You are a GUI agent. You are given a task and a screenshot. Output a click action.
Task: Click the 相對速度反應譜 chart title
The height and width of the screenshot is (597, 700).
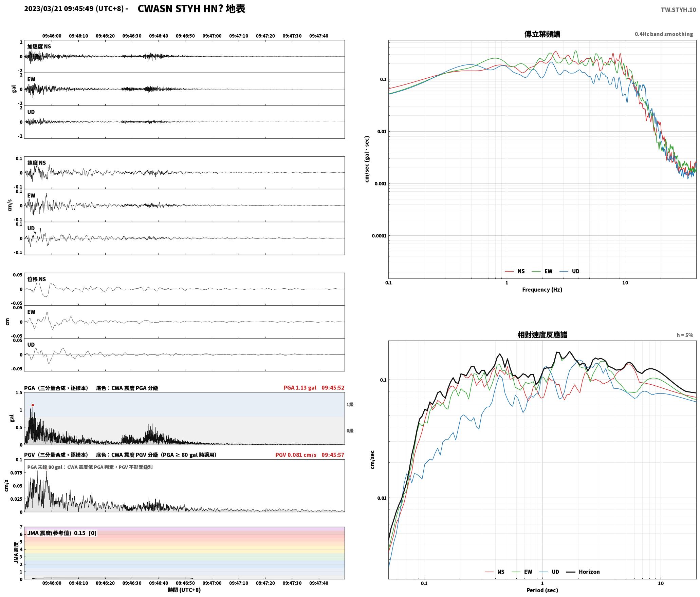click(542, 335)
